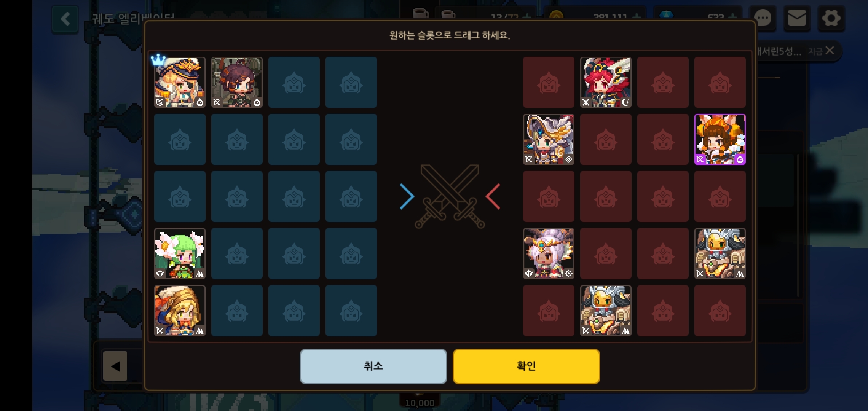Select the brown-haired hero next to leader

click(x=237, y=82)
